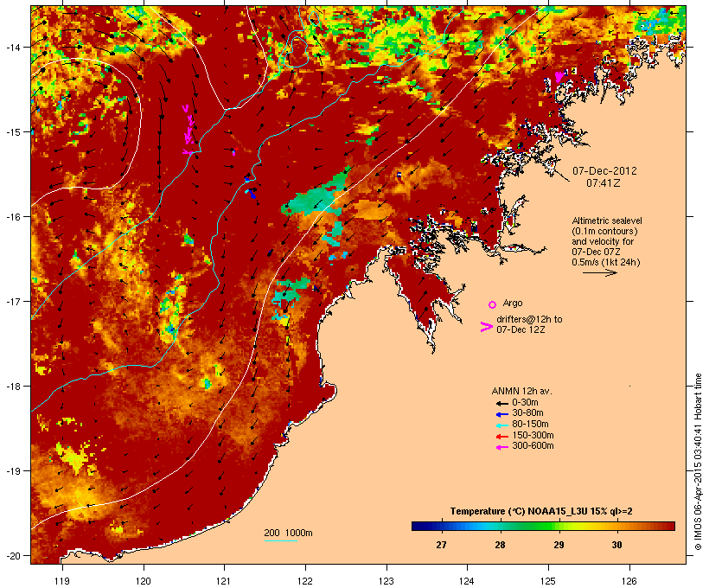Image resolution: width=709 pixels, height=588 pixels.
Task: Click the latitude label -15
Action: [12, 132]
